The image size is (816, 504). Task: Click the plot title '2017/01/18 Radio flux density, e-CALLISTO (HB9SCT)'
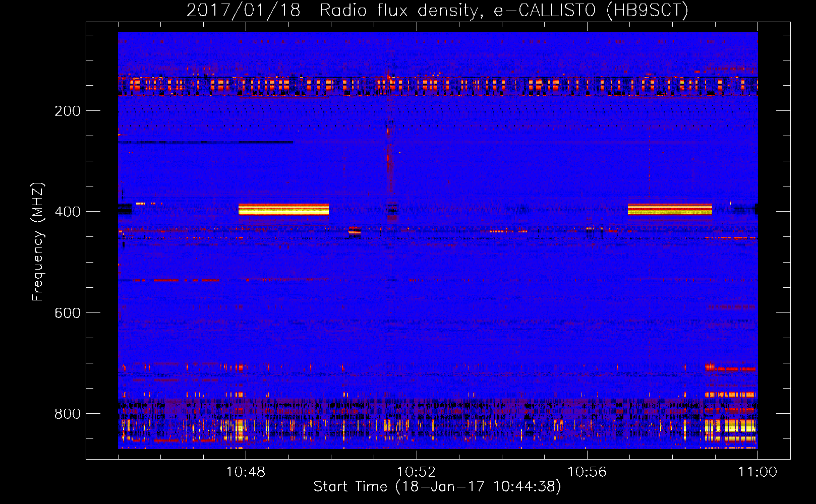click(437, 10)
